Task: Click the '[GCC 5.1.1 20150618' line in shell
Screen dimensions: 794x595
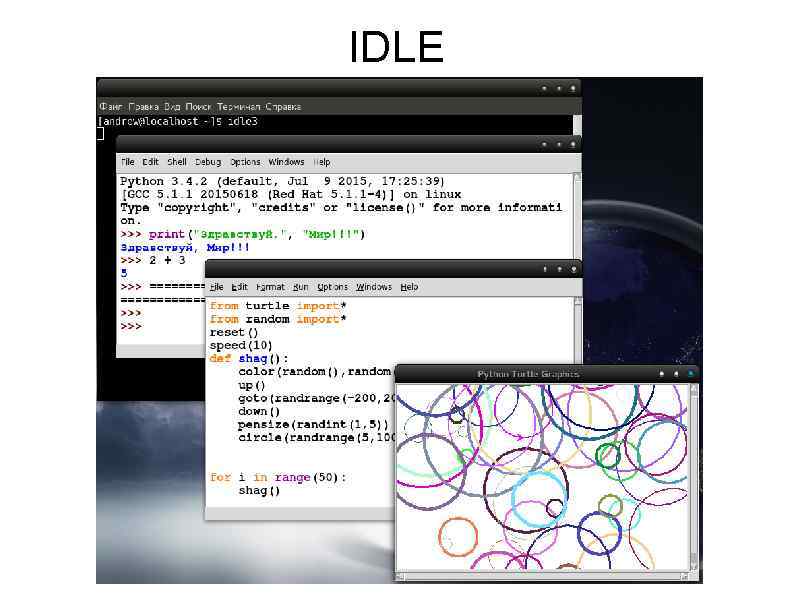Action: click(291, 194)
